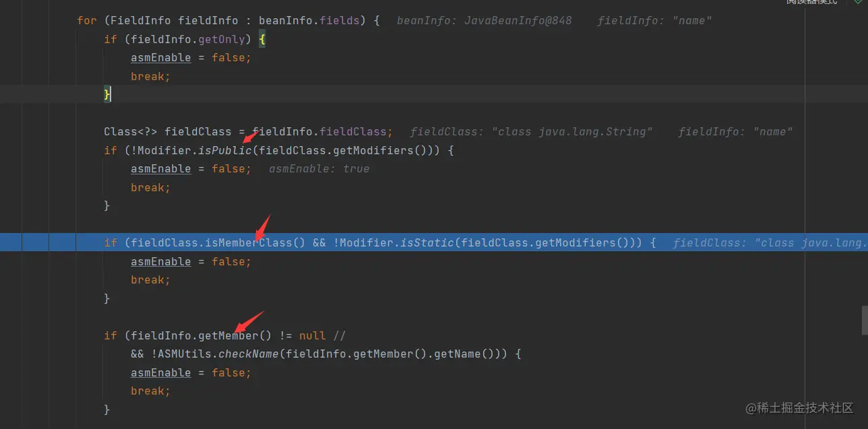Click the inline hint 'asmEnable: true'
Viewport: 868px width, 429px height.
point(319,168)
